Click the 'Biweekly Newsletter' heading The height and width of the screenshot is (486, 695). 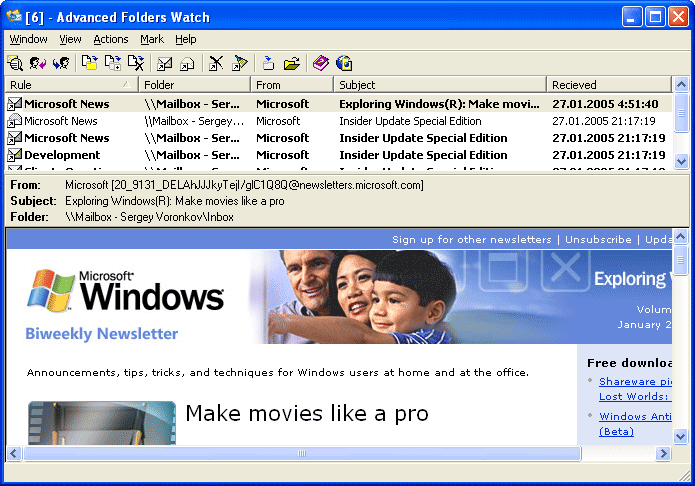pos(102,333)
